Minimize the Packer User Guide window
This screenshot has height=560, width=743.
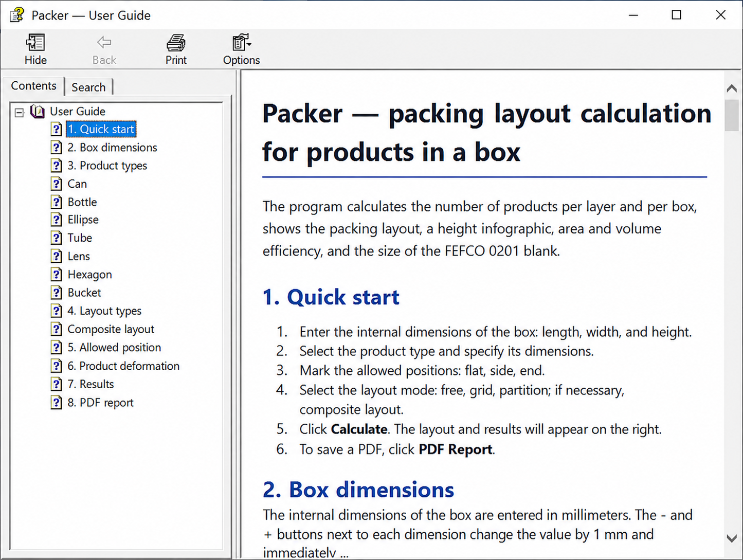click(633, 15)
